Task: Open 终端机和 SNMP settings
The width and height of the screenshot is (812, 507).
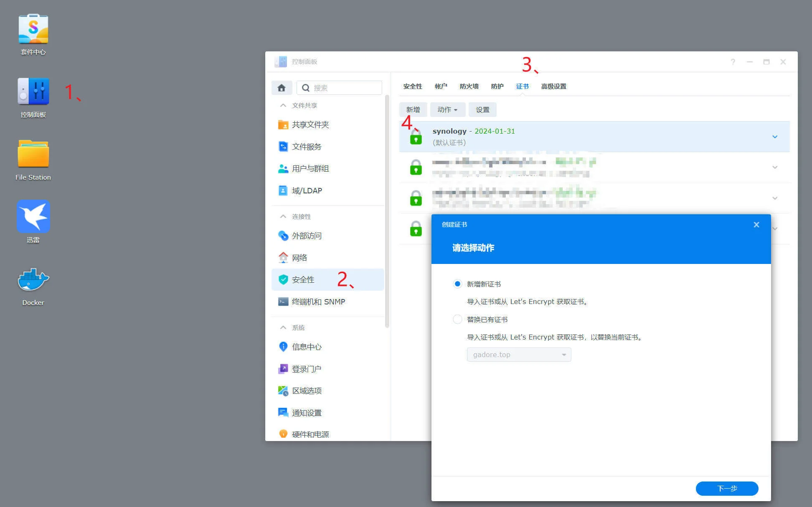Action: pos(318,302)
